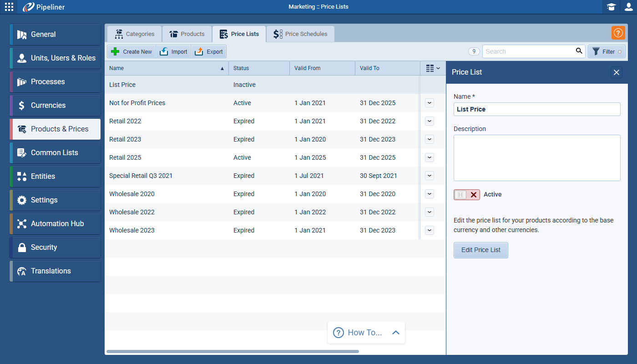The image size is (637, 364).
Task: Click into the Description text area
Action: [x=537, y=158]
